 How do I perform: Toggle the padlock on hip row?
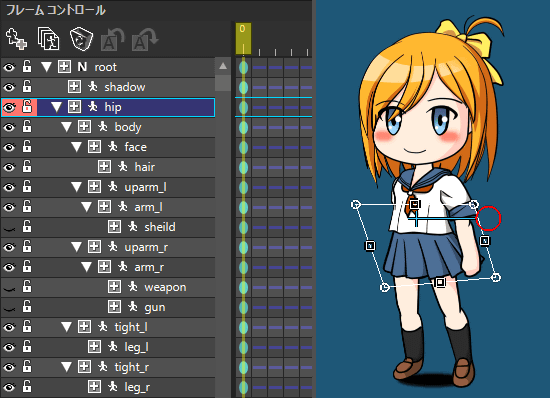(x=27, y=106)
